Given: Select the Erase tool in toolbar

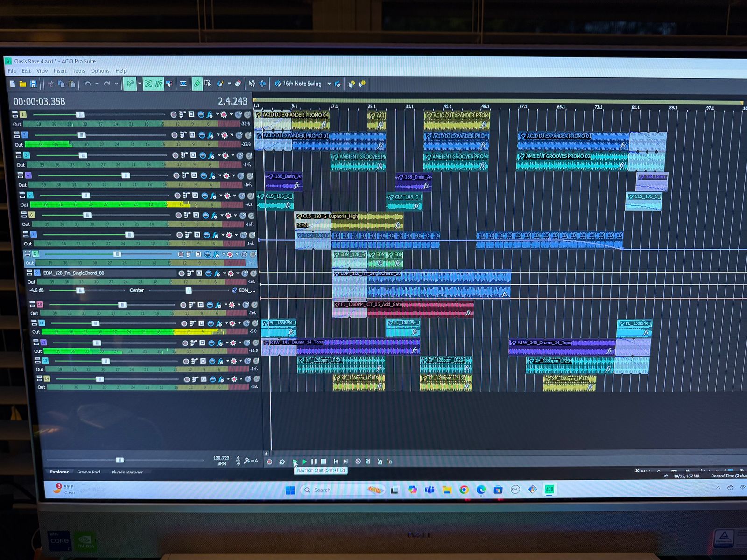Looking at the screenshot, I should [x=238, y=84].
